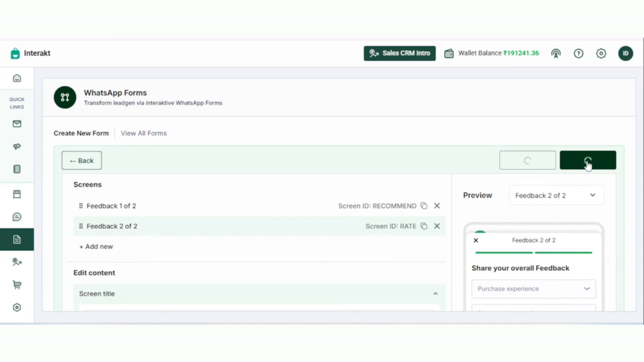Image resolution: width=644 pixels, height=362 pixels.
Task: Expand the Purchase experience dropdown in preview
Action: coord(533,289)
